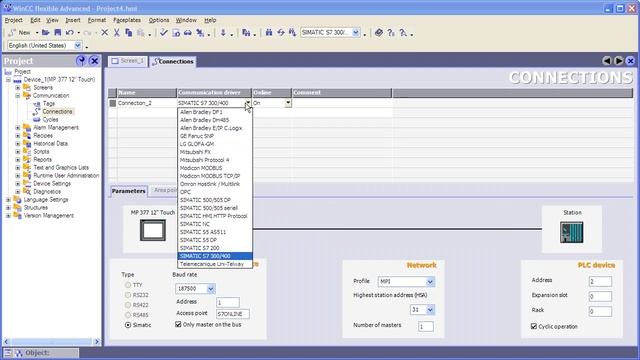Open the Edit menu
The height and width of the screenshot is (360, 640).
pos(35,20)
